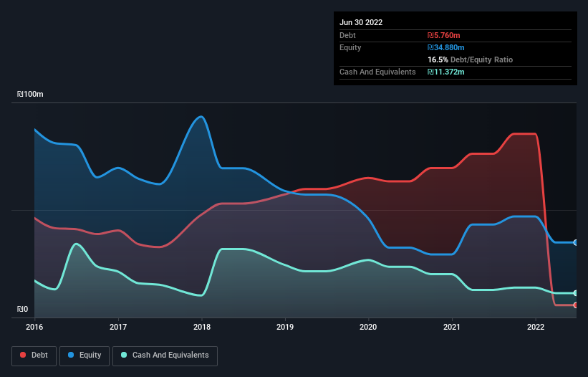Click the Equity row label in tooltip

tap(350, 47)
